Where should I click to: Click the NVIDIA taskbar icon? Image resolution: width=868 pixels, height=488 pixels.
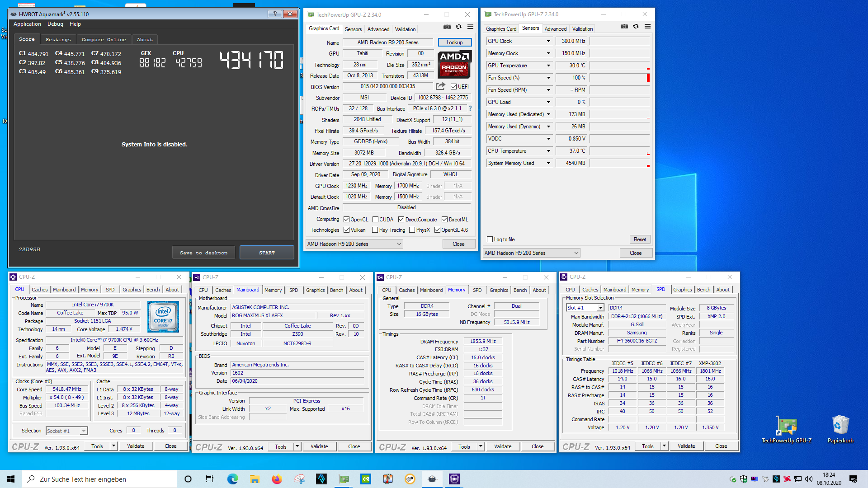point(366,479)
